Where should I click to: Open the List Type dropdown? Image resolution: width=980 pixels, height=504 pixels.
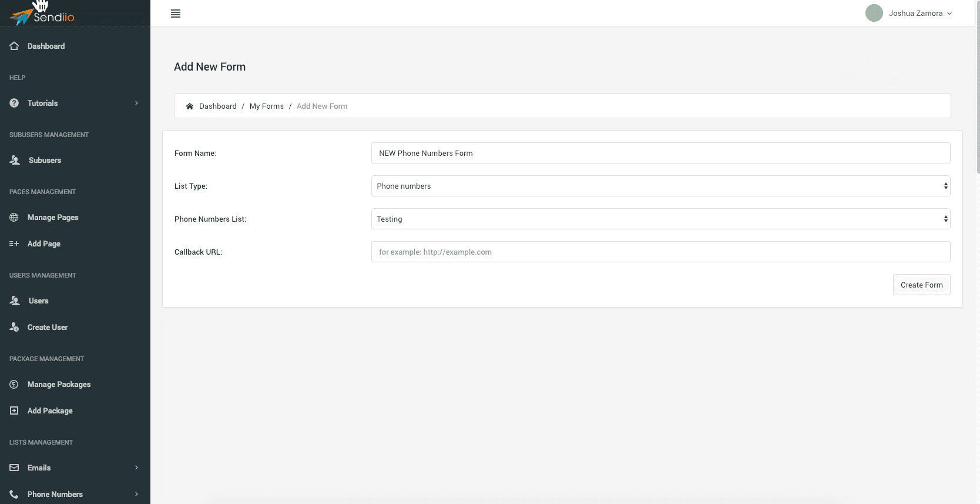660,186
